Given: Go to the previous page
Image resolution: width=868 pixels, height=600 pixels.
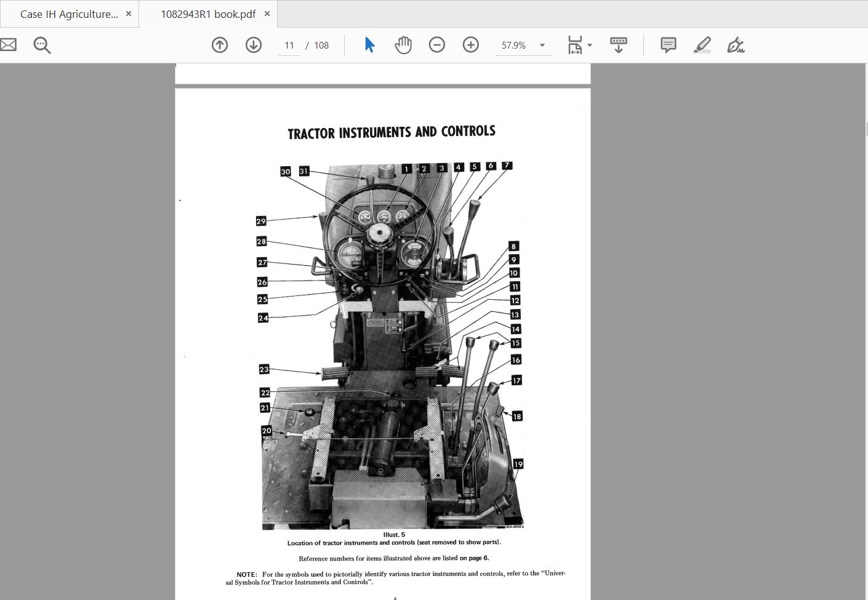Looking at the screenshot, I should 220,45.
